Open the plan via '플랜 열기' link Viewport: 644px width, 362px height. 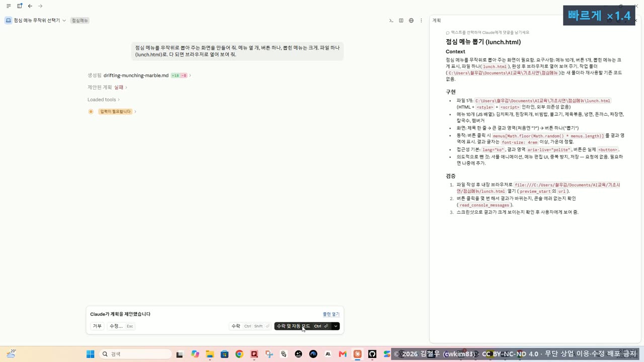coord(331,314)
